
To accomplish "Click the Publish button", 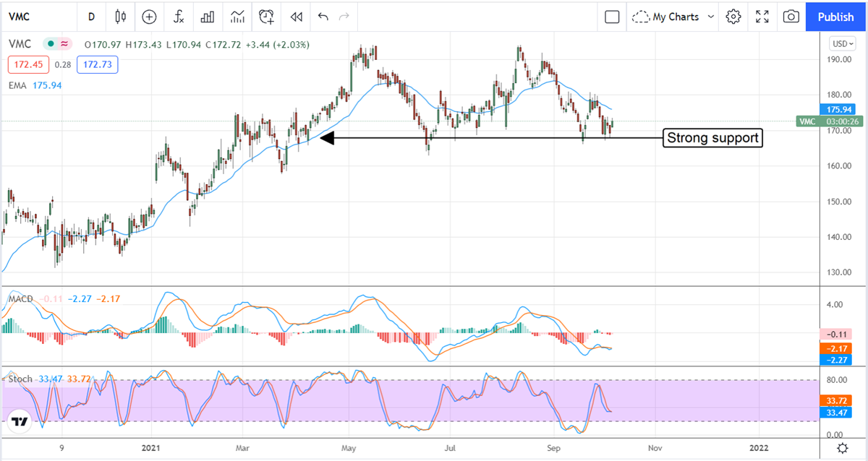I will point(836,16).
